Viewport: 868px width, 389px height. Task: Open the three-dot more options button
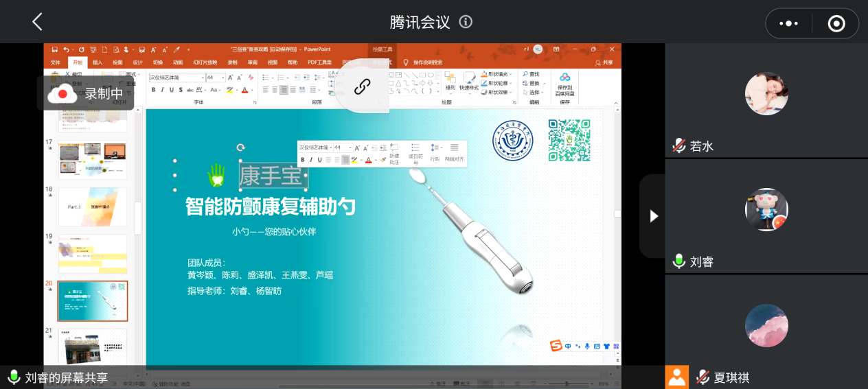(788, 23)
